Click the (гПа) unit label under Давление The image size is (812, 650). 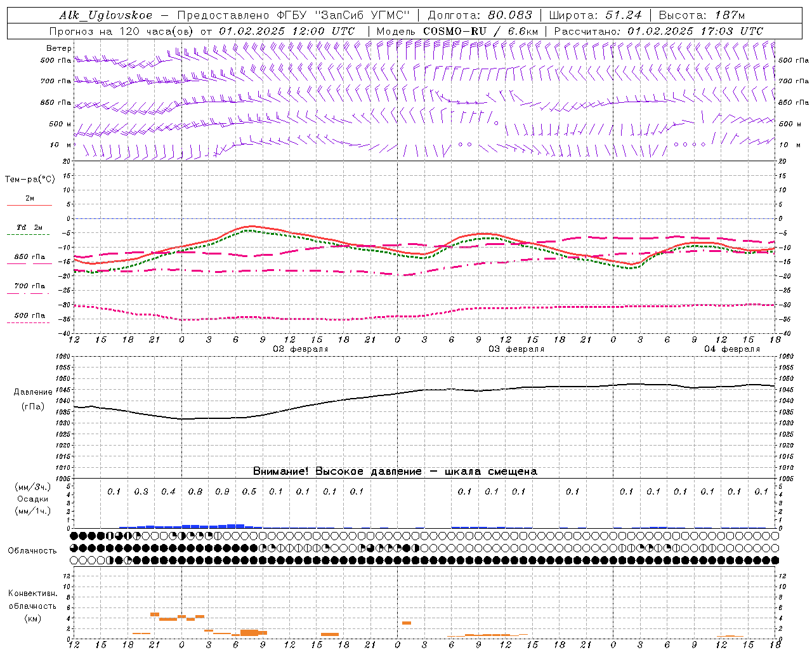(33, 407)
